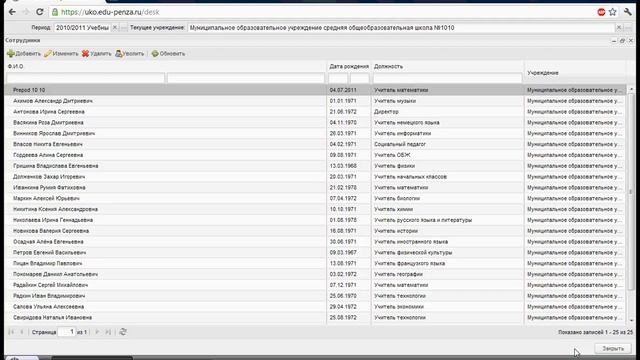Click the Период field showing 2010/2011 Учебный
640x360 pixels.
82,28
